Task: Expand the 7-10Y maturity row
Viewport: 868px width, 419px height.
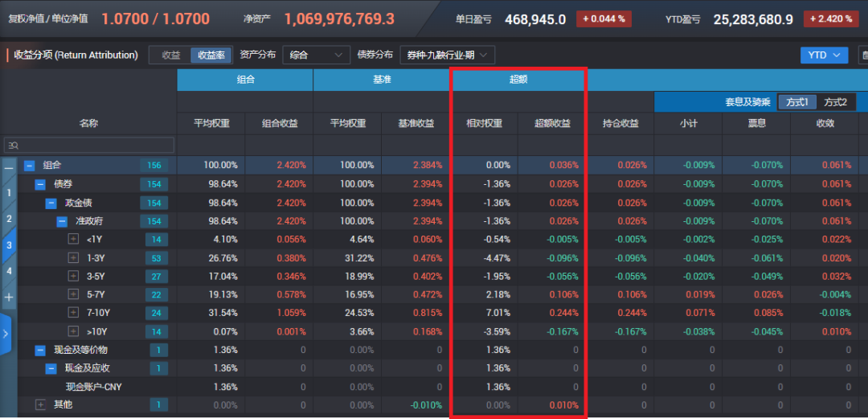Action: click(73, 313)
